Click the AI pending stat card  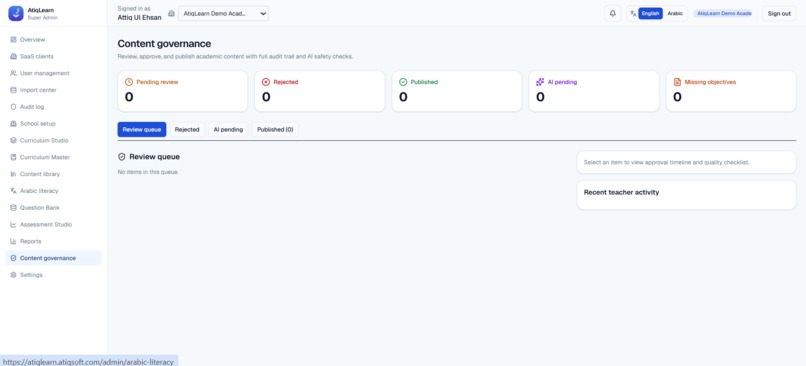click(x=594, y=91)
